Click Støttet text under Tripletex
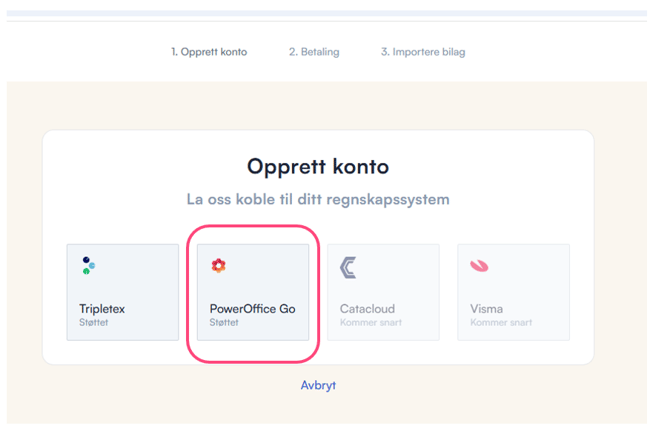 (x=93, y=323)
